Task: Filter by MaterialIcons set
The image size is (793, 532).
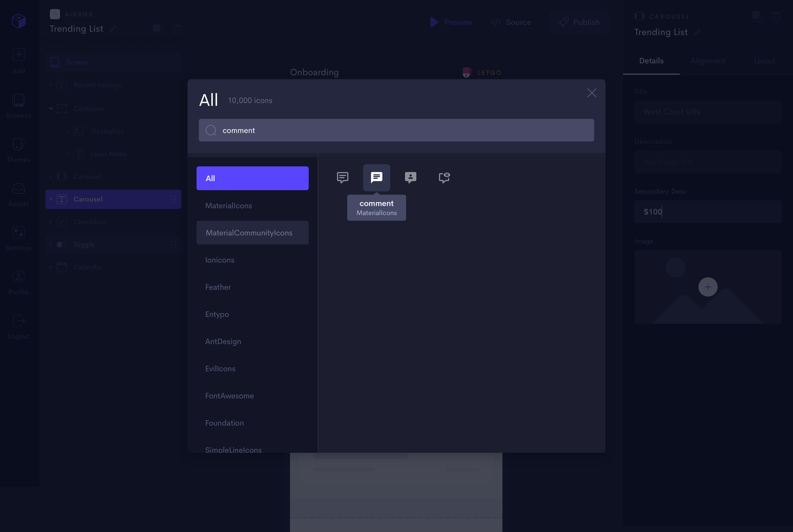Action: point(252,206)
